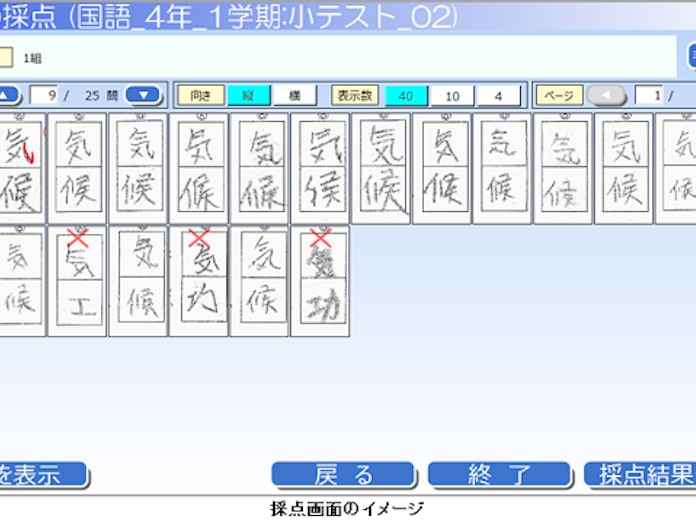Viewport: 696px width, 522px height.
Task: Set display count to 10
Action: (452, 96)
